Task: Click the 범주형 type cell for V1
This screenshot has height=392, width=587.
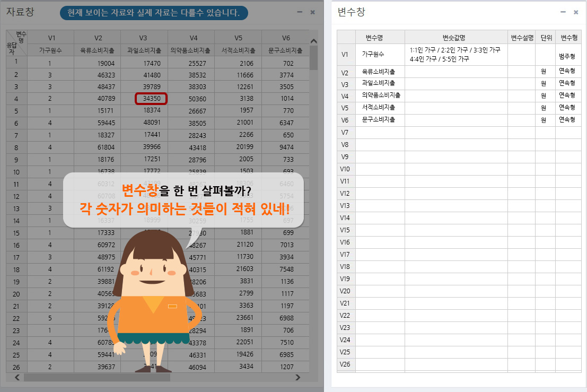Action: [567, 56]
